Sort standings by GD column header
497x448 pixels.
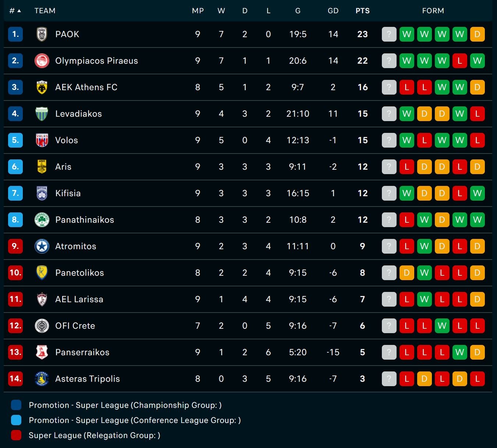333,11
